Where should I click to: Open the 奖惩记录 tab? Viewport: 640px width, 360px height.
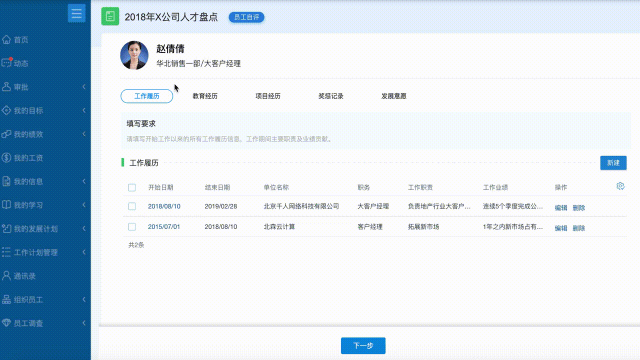click(331, 96)
